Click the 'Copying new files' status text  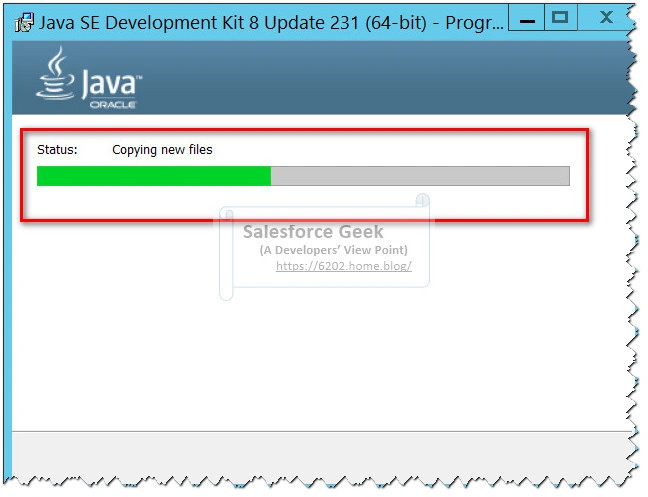pyautogui.click(x=162, y=150)
